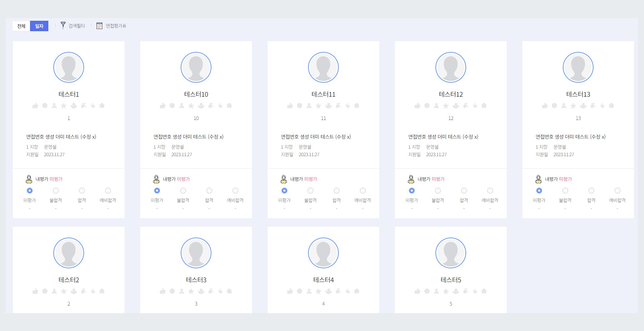Select 합격 radio for 테스터11
644x331 pixels.
click(337, 191)
